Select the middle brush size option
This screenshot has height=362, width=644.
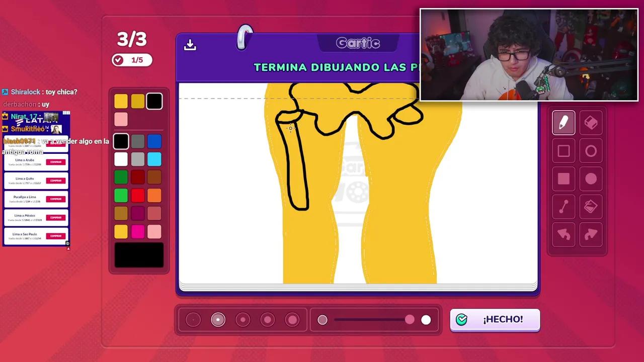[x=243, y=320]
